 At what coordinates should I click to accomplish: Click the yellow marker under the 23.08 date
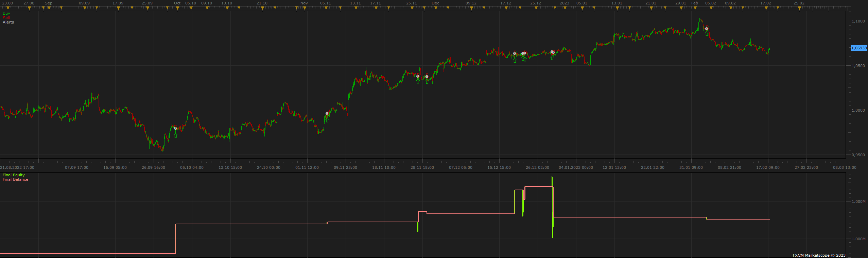[8, 8]
